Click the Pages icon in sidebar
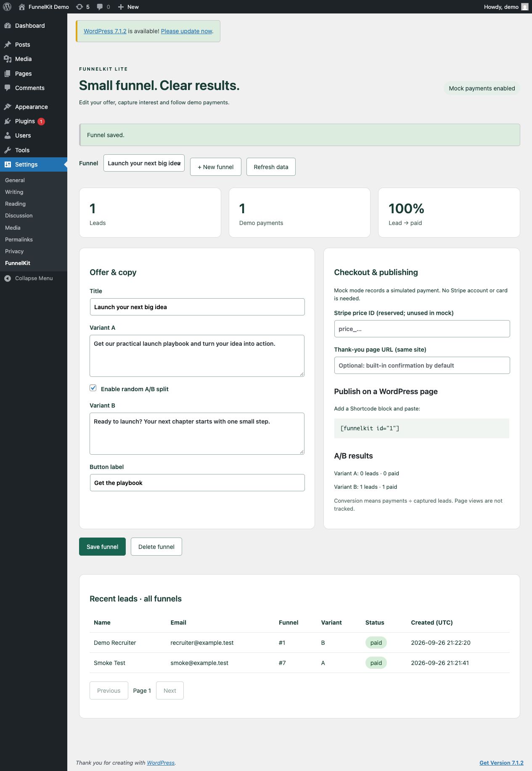This screenshot has height=771, width=532. (x=8, y=74)
